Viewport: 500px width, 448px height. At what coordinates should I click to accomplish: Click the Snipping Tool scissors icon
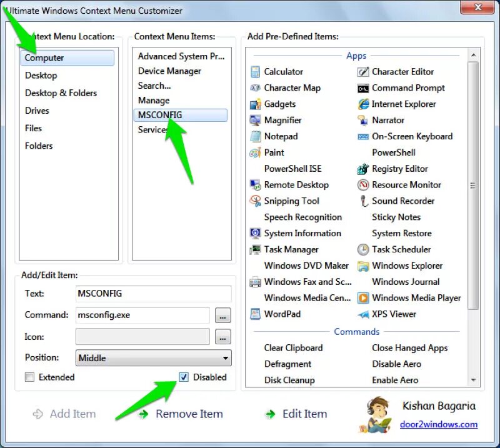pyautogui.click(x=256, y=201)
